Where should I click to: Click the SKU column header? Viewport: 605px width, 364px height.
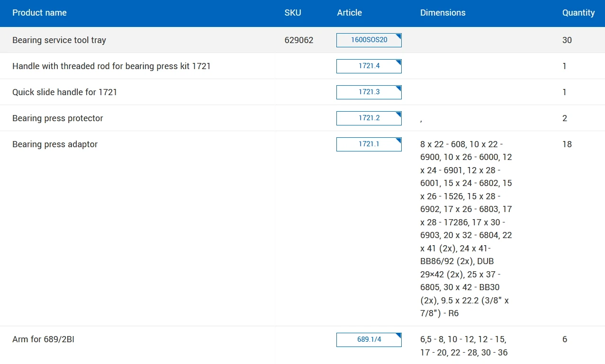(x=292, y=13)
